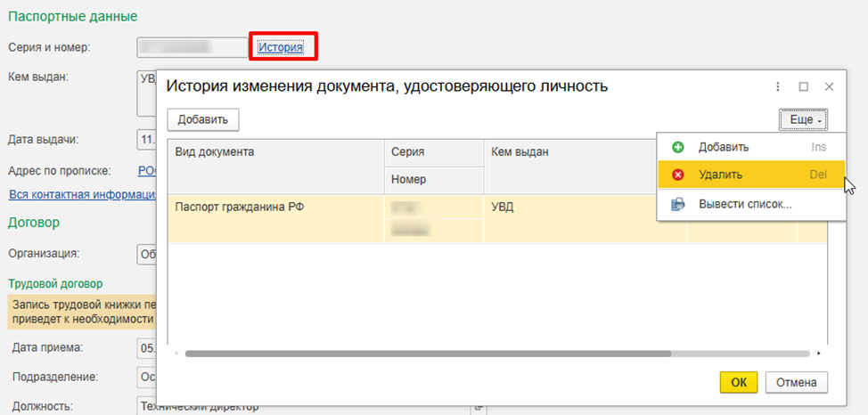Open the three-dot dialog options menu
868x415 pixels.
tap(778, 86)
